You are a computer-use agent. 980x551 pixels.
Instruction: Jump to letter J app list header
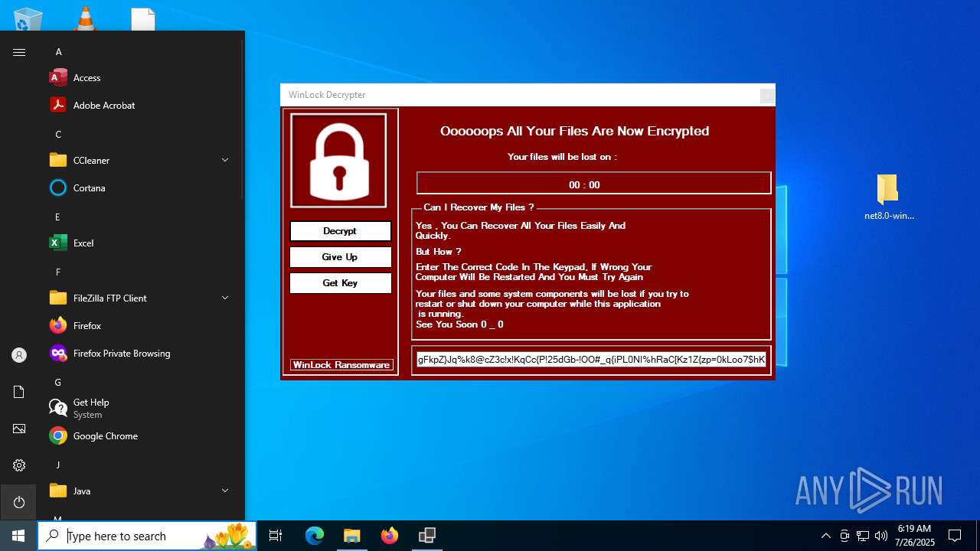[x=57, y=465]
